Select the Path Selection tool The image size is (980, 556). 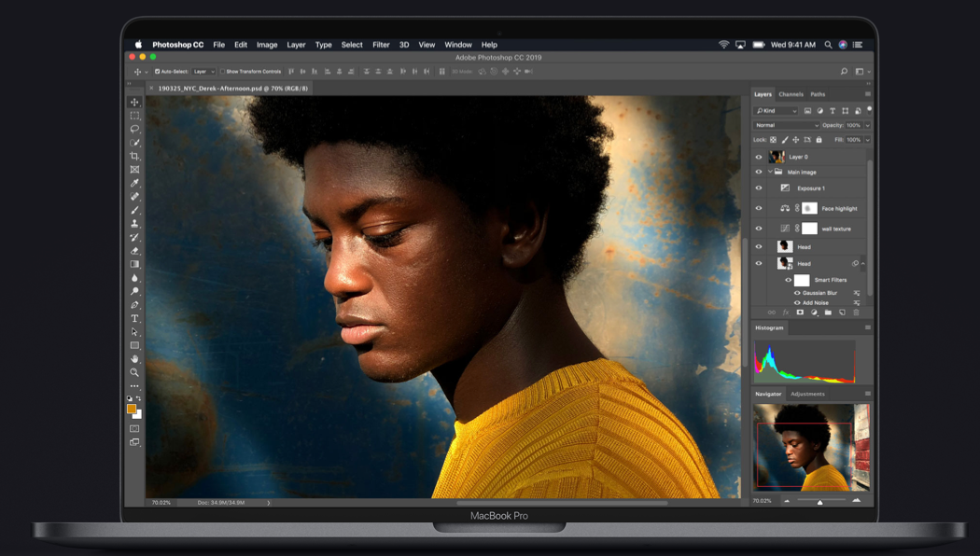(134, 332)
